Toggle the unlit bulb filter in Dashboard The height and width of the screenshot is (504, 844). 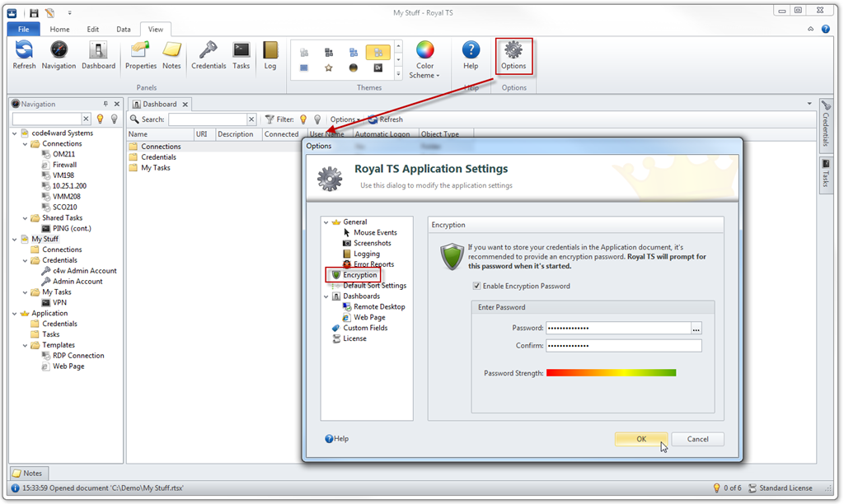tap(317, 119)
